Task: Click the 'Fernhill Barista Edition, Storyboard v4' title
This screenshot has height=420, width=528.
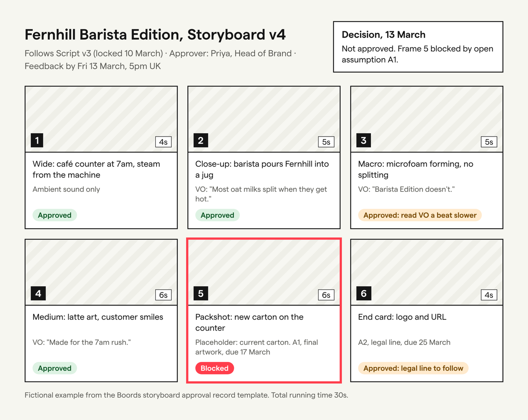Action: pyautogui.click(x=155, y=35)
